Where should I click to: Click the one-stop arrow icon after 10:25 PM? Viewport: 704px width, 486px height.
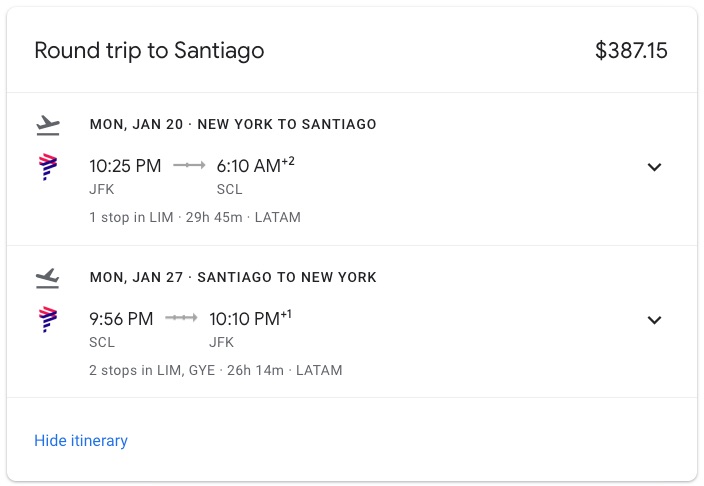pyautogui.click(x=189, y=166)
